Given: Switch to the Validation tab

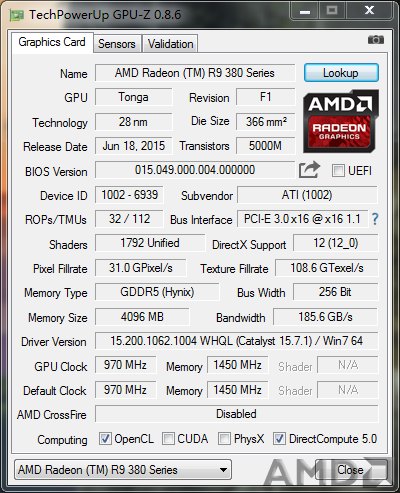Looking at the screenshot, I should pyautogui.click(x=170, y=44).
